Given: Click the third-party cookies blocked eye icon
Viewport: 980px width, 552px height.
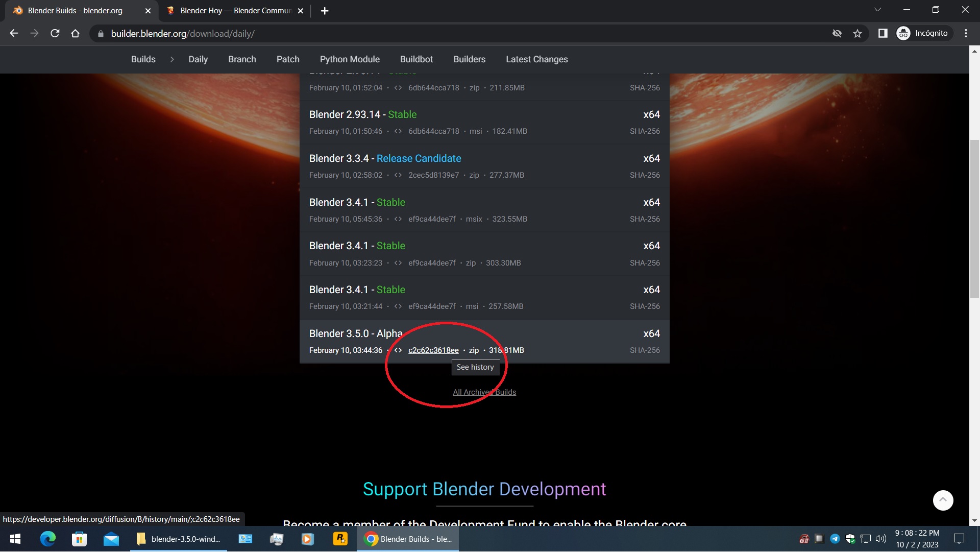Looking at the screenshot, I should [x=837, y=33].
